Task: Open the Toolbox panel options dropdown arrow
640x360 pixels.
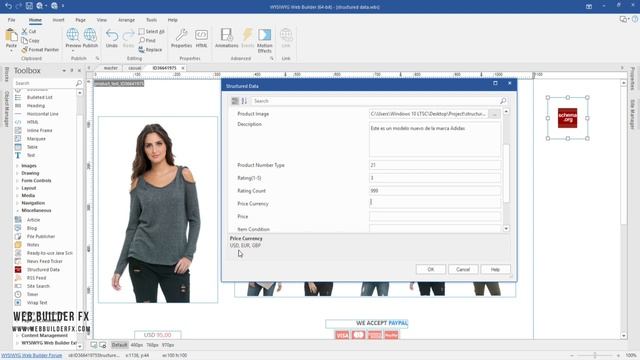Action: click(x=64, y=71)
